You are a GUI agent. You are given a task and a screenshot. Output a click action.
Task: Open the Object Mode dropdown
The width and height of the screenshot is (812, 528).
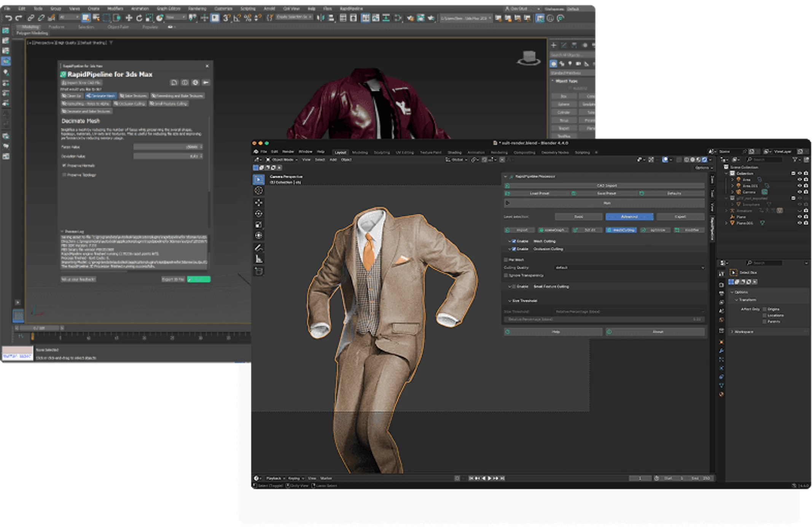point(282,160)
